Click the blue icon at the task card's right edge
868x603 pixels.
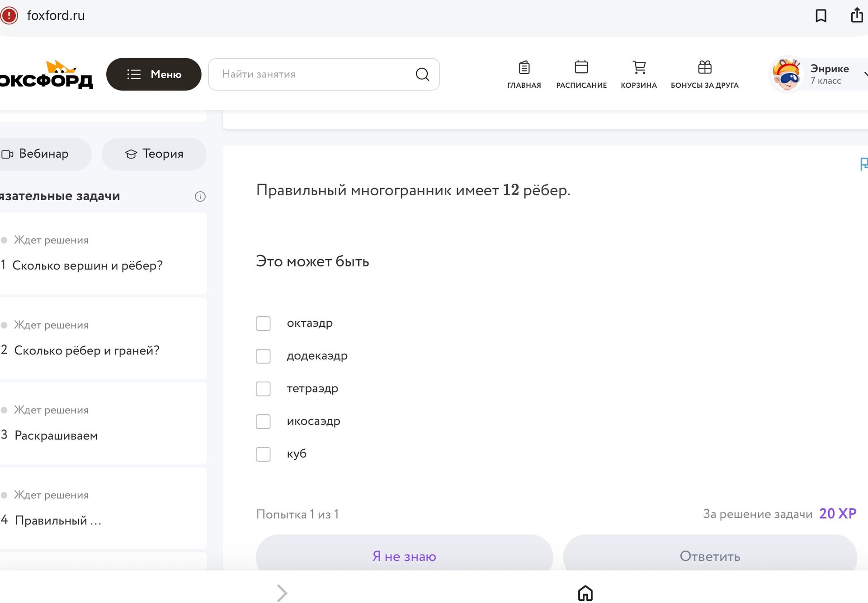[863, 164]
